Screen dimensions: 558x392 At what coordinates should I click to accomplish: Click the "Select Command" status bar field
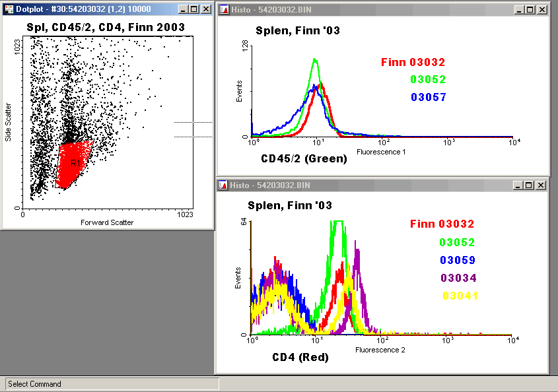[x=112, y=383]
